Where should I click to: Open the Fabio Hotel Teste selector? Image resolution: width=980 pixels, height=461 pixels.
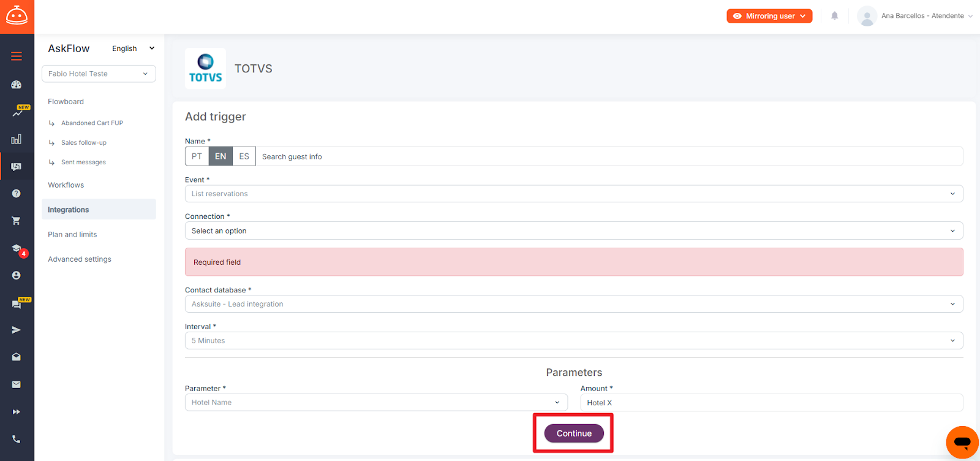pyautogui.click(x=99, y=74)
